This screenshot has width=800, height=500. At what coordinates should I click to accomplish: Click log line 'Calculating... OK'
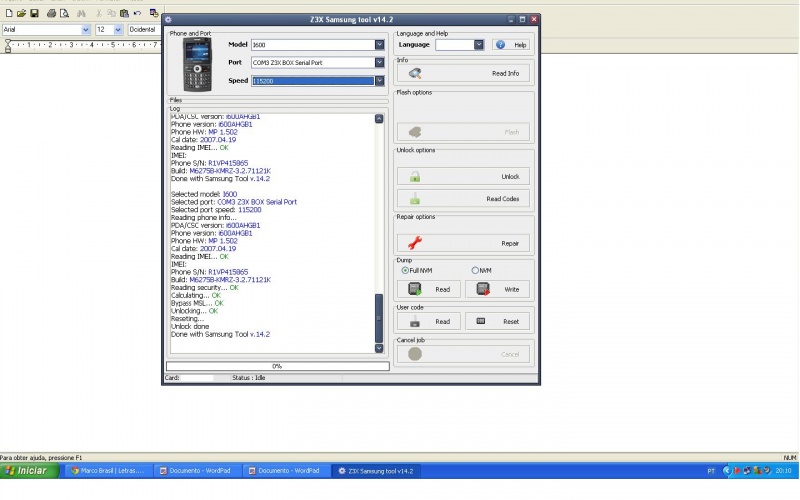pyautogui.click(x=196, y=295)
